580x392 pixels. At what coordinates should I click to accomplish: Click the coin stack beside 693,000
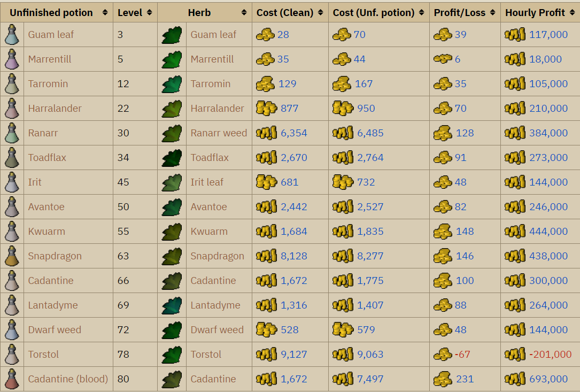click(515, 379)
